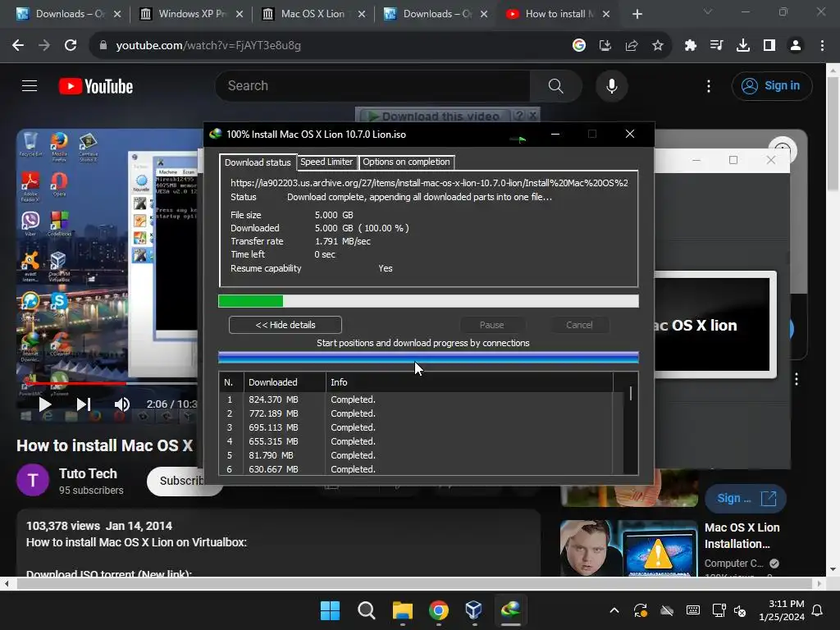Image resolution: width=840 pixels, height=630 pixels.
Task: Click the connections progress bar
Action: click(428, 358)
